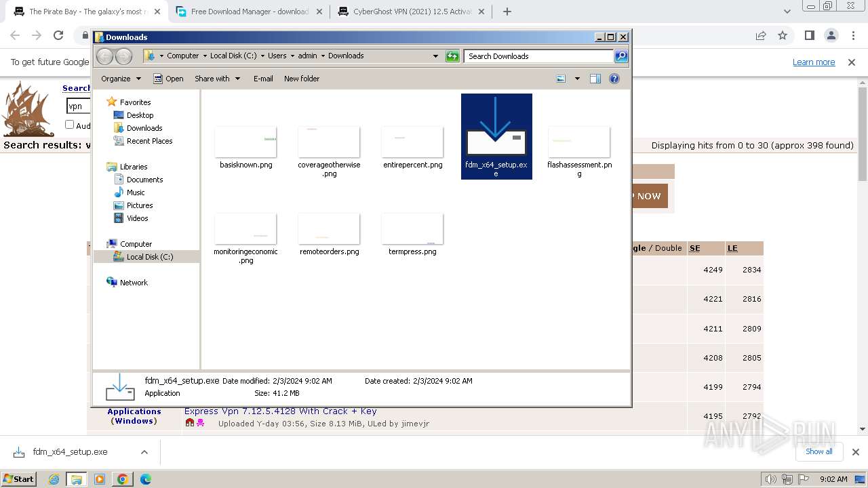Select Network in the navigation pane
Screen dimensions: 868x488
click(x=134, y=283)
